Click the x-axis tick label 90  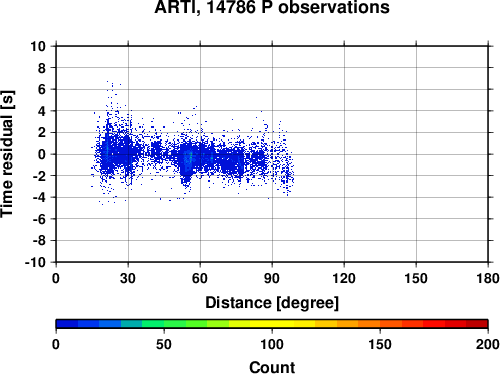(272, 278)
